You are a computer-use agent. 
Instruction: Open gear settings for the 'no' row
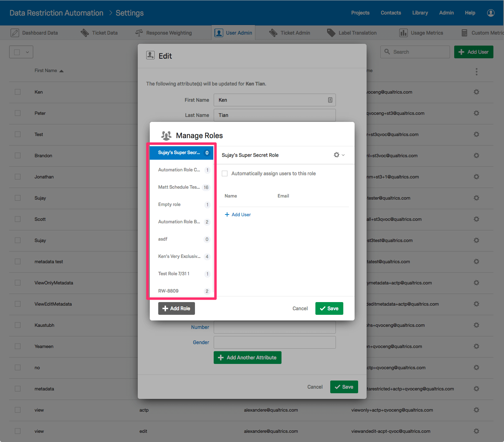(476, 367)
